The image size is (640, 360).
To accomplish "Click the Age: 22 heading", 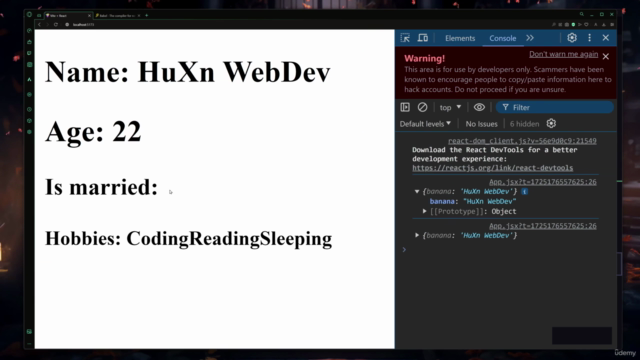I will coord(93,131).
